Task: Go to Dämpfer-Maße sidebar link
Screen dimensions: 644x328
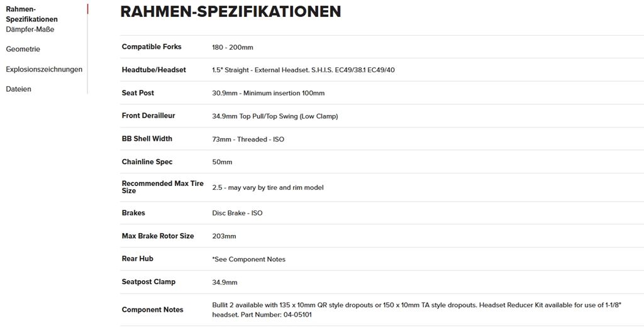Action: 30,30
